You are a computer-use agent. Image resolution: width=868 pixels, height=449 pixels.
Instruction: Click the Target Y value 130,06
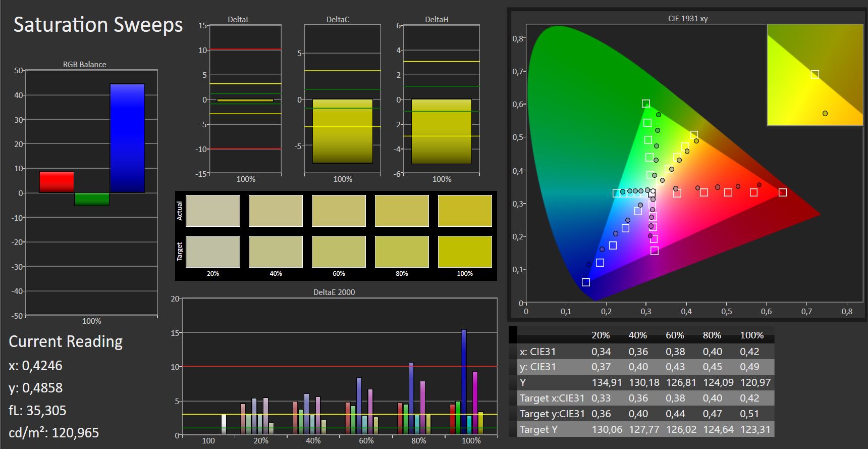click(x=607, y=429)
